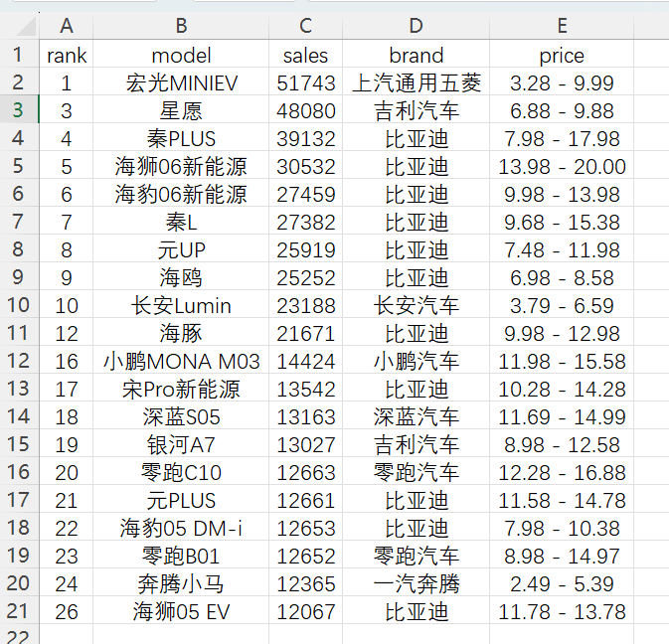The height and width of the screenshot is (644, 669).
Task: Select price cell 6.98 - 8.58
Action: coord(562,276)
